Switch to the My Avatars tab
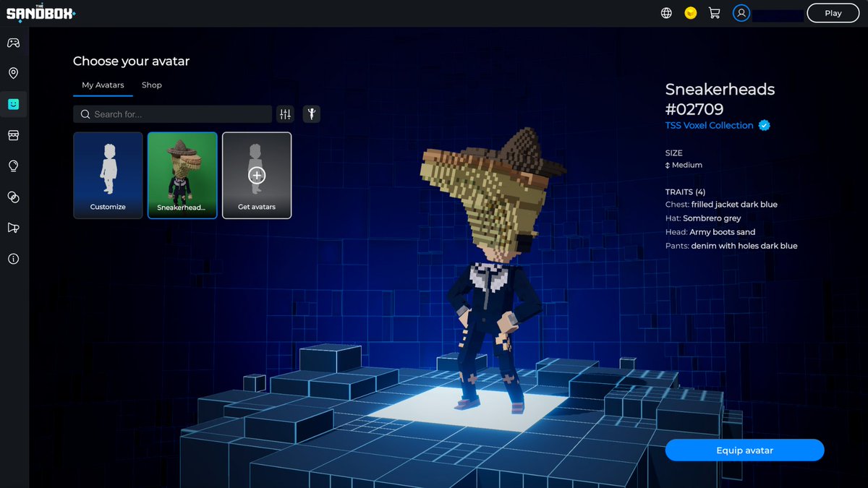The image size is (868, 488). pyautogui.click(x=103, y=85)
